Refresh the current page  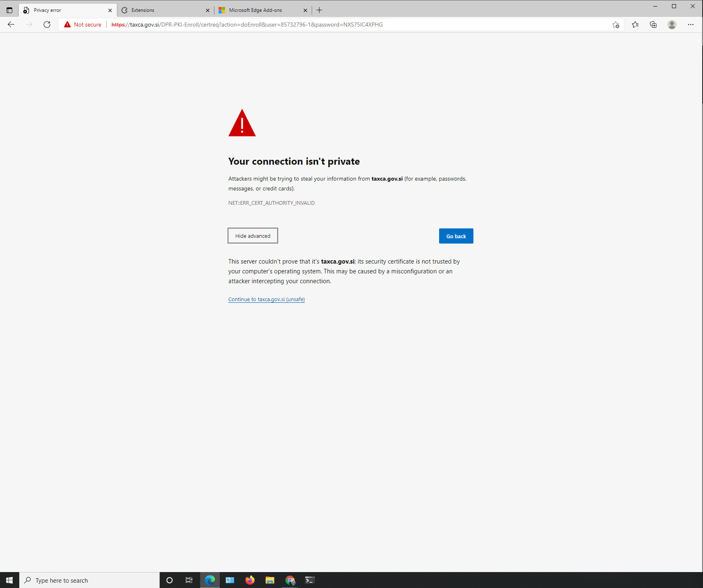[47, 25]
